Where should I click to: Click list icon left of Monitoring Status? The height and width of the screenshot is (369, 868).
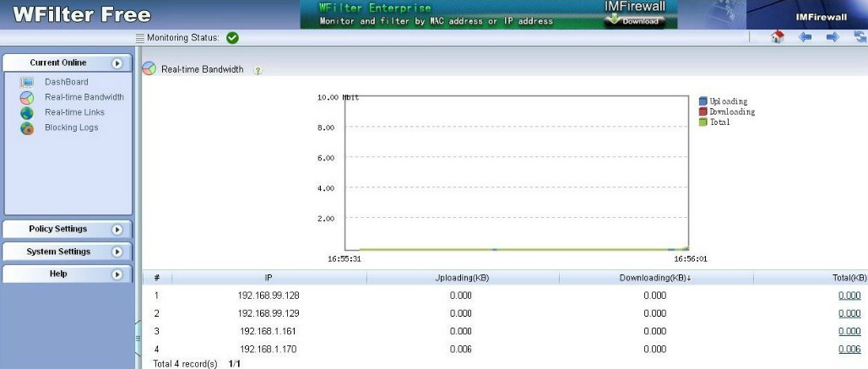pos(139,38)
